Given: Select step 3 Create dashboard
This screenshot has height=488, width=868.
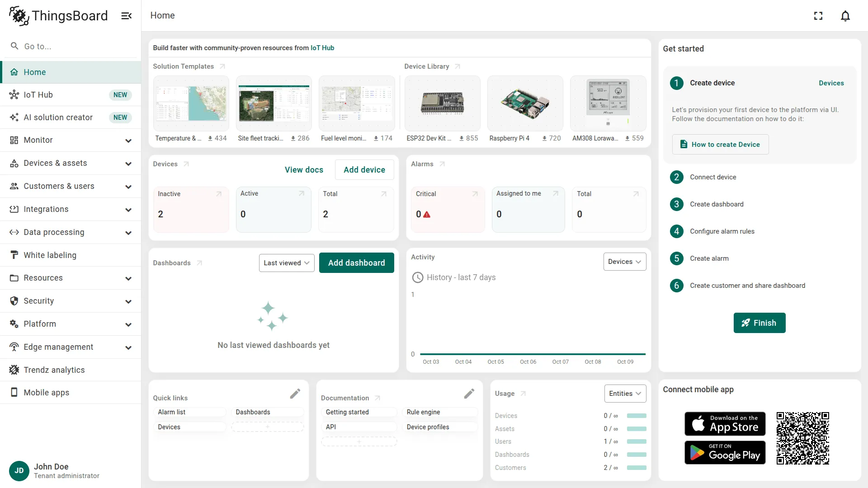Looking at the screenshot, I should point(717,204).
